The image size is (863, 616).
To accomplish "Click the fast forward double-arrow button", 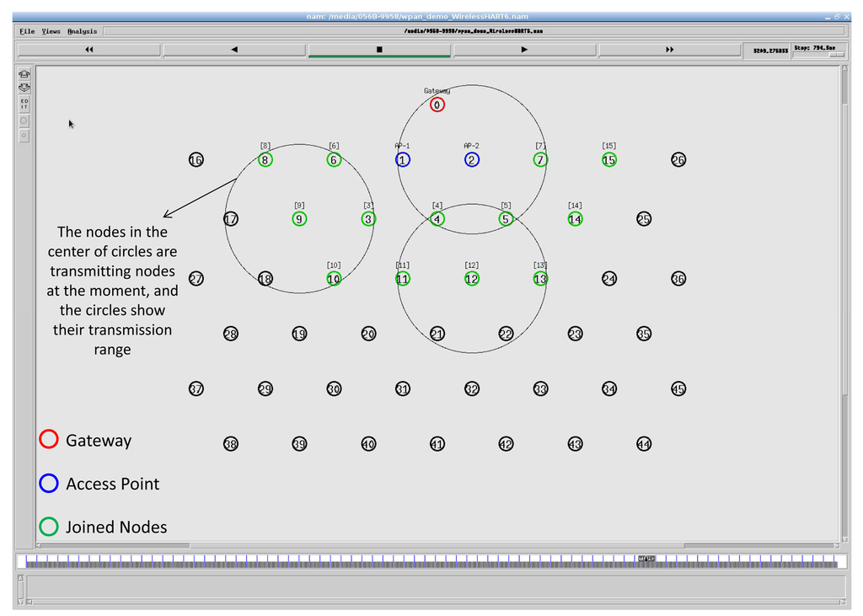I will point(669,50).
